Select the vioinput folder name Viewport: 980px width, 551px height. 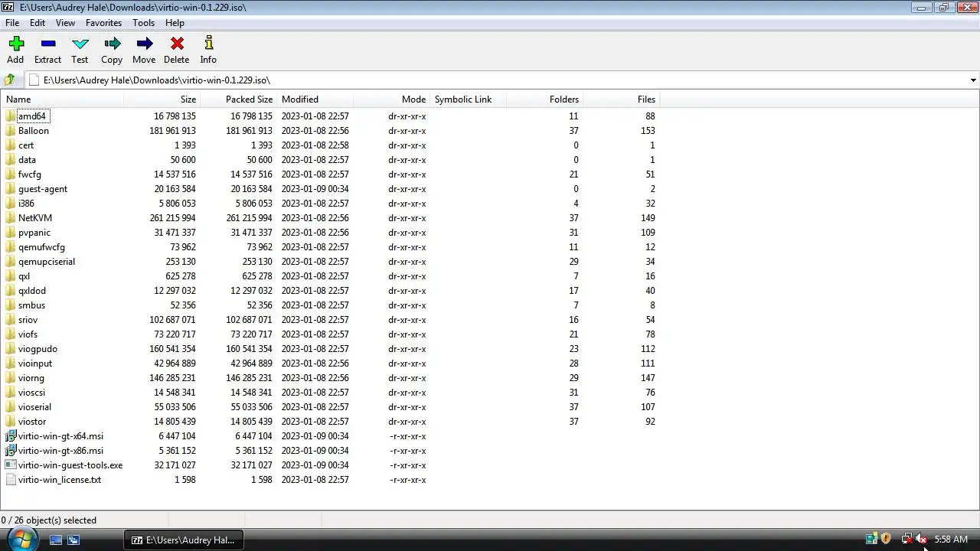(35, 364)
